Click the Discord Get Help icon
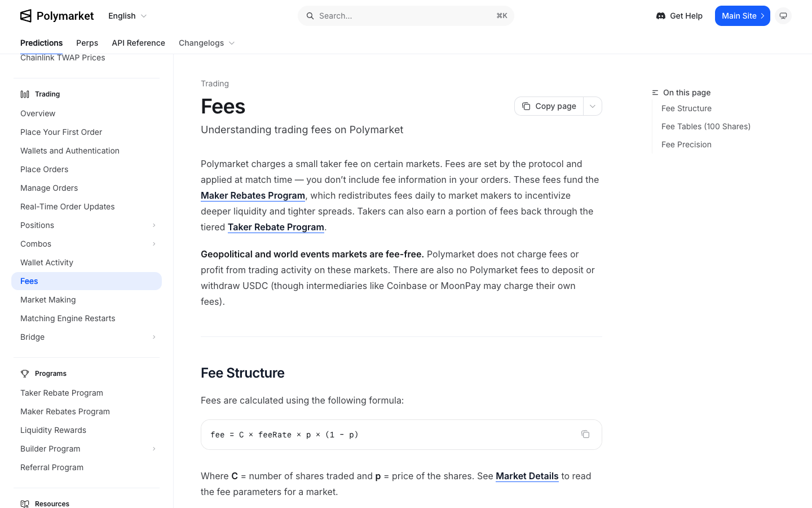This screenshot has width=812, height=508. (x=661, y=16)
